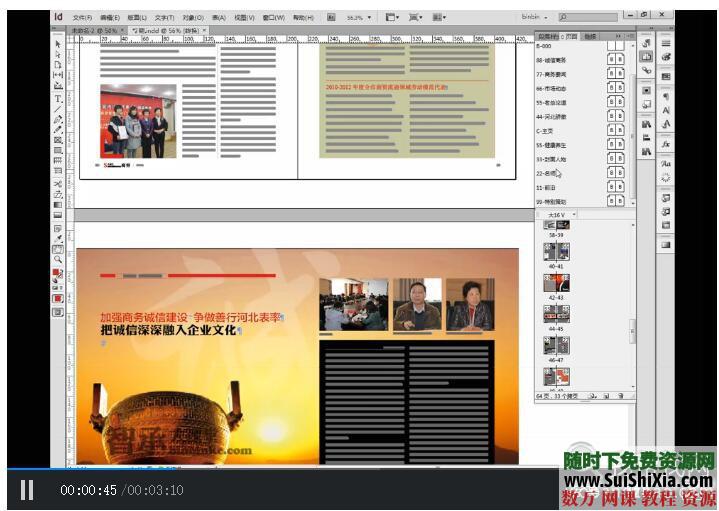Click the fill and stroke color swatch
The image size is (719, 511).
click(x=57, y=275)
